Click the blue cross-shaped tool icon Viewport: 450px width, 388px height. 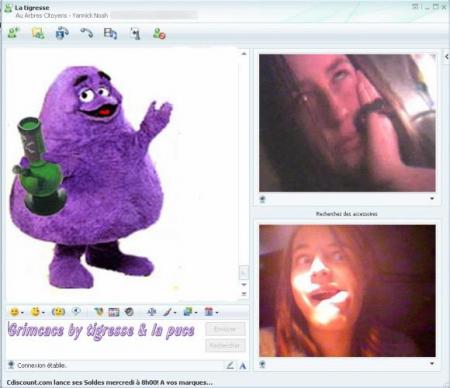(x=152, y=312)
